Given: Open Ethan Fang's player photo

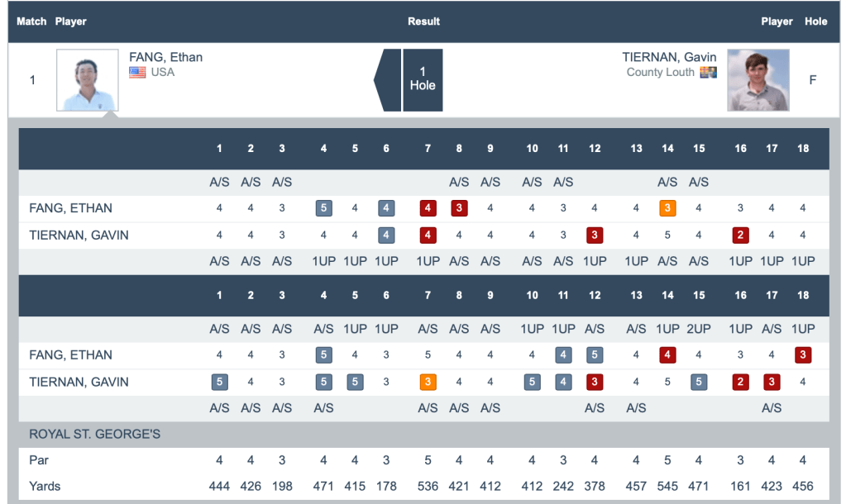Looking at the screenshot, I should point(87,80).
